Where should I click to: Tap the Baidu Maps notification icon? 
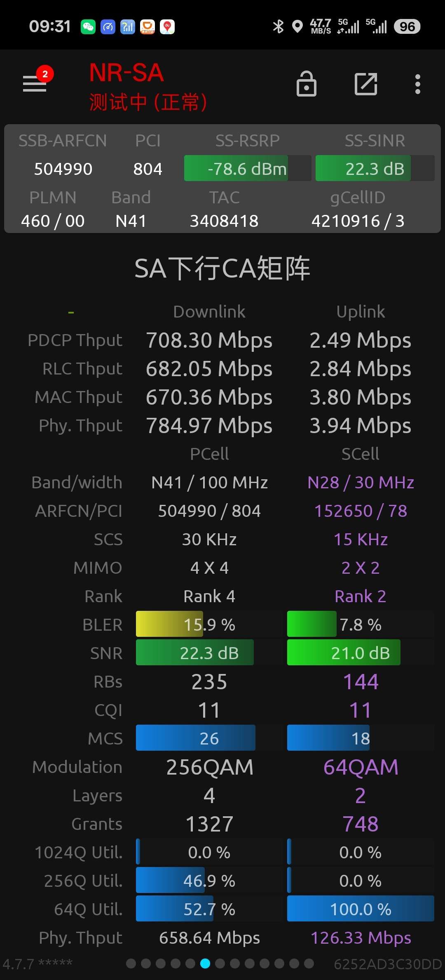(x=167, y=27)
